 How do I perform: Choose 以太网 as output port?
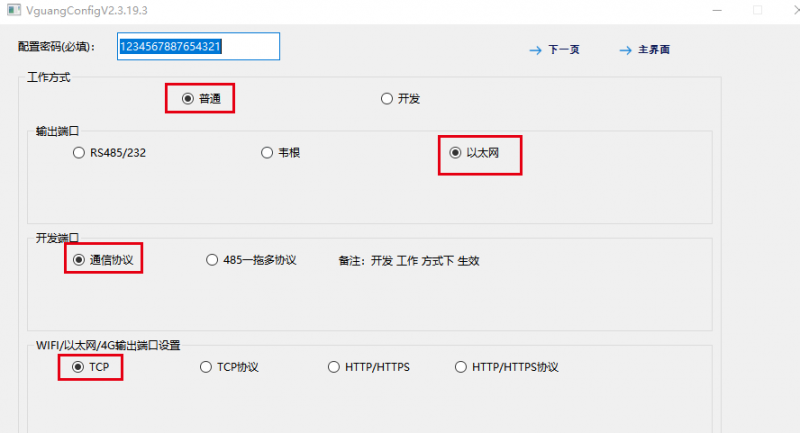(x=456, y=153)
